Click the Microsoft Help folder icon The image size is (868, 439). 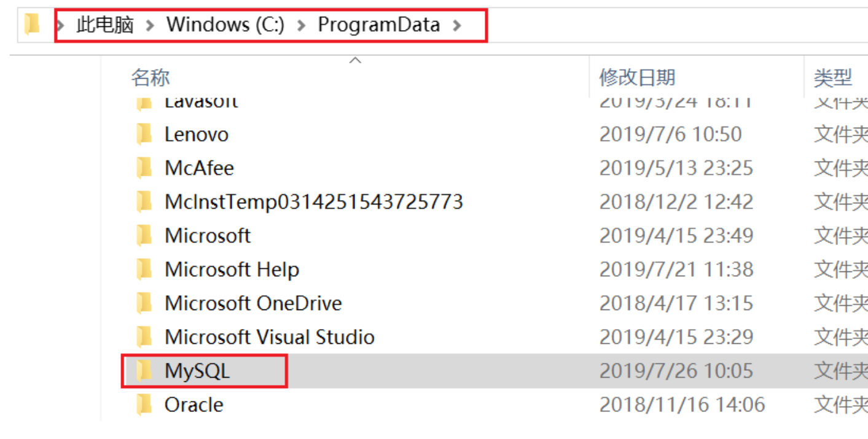[x=144, y=269]
